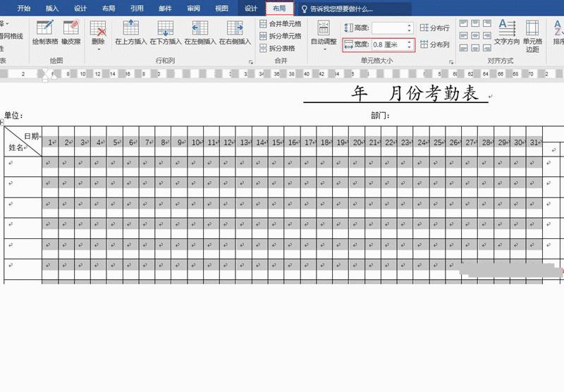Click the table header cell for day 1
The image size is (564, 392).
(50, 142)
